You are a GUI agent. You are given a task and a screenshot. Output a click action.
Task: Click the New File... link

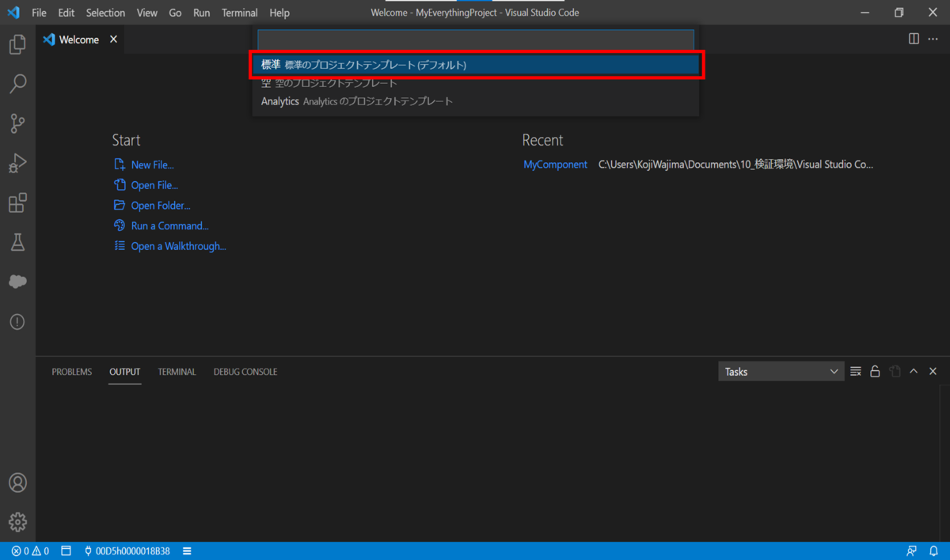(153, 165)
